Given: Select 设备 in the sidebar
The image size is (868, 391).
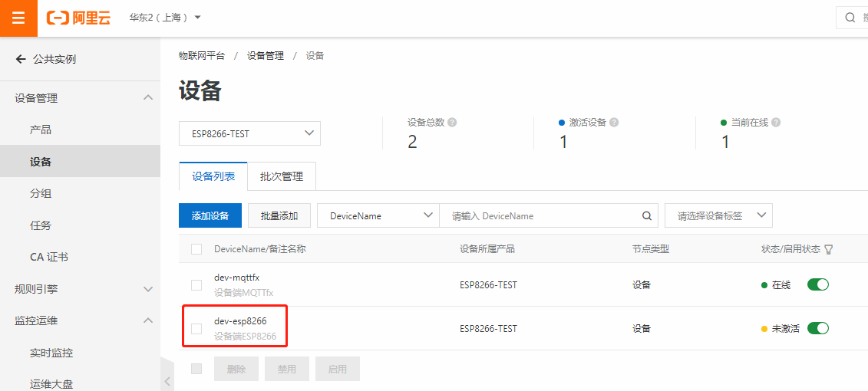Looking at the screenshot, I should [41, 162].
